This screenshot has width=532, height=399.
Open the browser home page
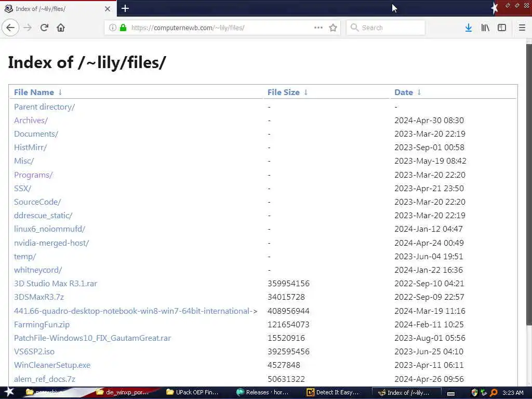click(61, 28)
